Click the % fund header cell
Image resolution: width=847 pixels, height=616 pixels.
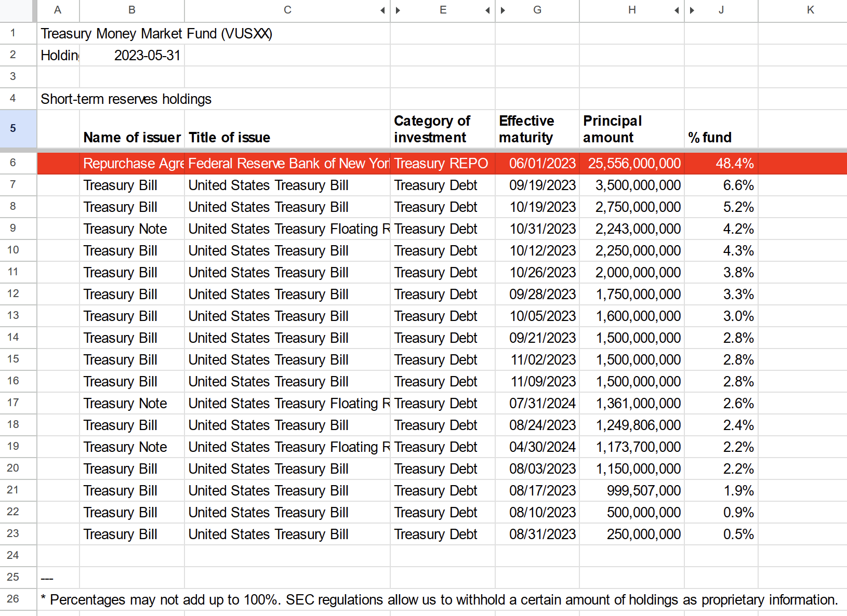click(721, 129)
